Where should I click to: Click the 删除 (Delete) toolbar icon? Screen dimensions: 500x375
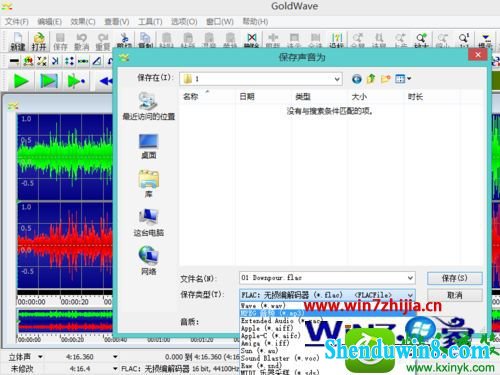pyautogui.click(x=252, y=39)
